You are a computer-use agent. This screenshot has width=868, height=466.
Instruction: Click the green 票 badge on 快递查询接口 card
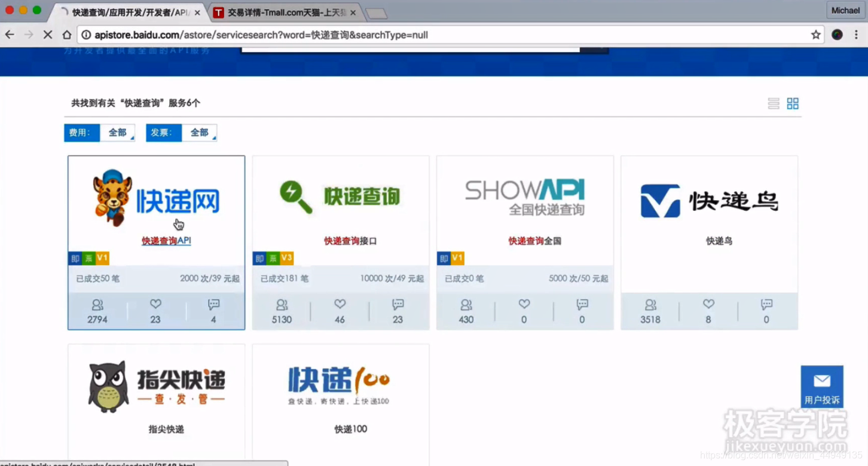point(273,258)
